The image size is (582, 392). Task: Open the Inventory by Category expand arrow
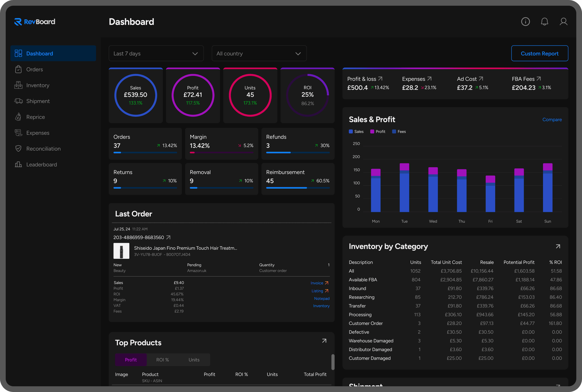[x=558, y=246]
